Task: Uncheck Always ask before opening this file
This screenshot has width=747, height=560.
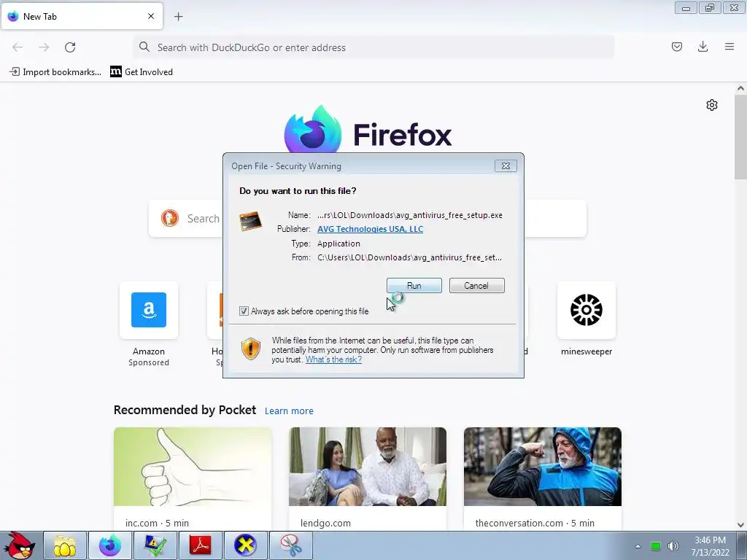Action: (x=244, y=311)
